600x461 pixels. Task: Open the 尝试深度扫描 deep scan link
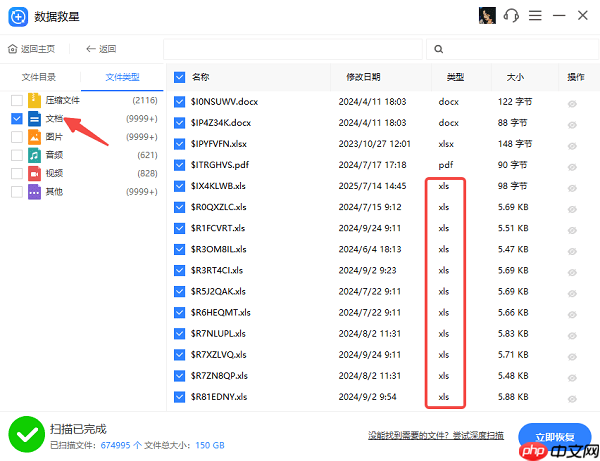coord(478,435)
